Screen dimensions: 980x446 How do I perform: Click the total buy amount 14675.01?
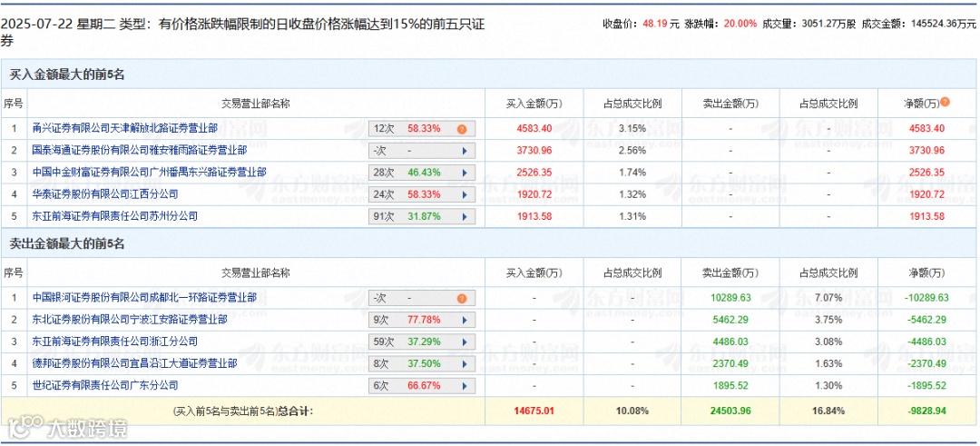[534, 411]
